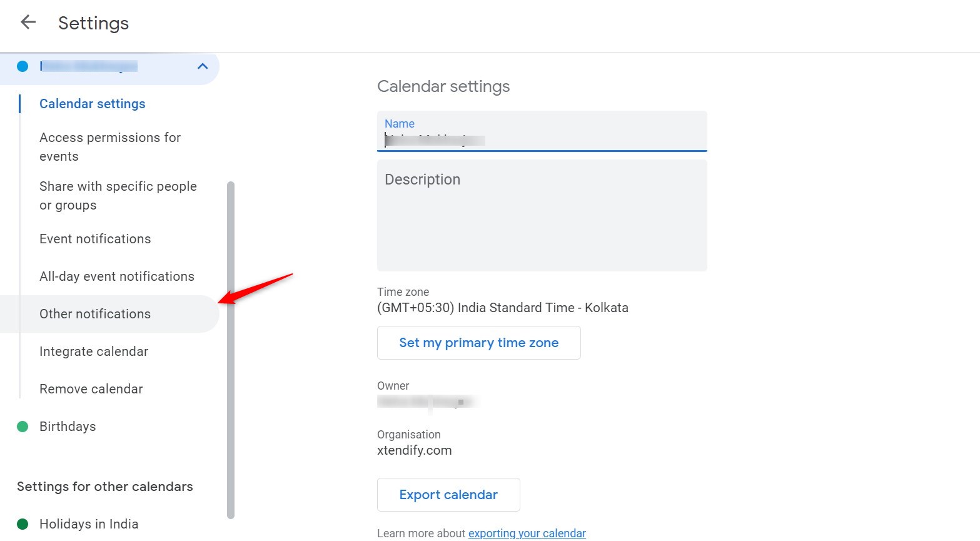Click the green Birthdays color dot
980x541 pixels.
pyautogui.click(x=23, y=427)
